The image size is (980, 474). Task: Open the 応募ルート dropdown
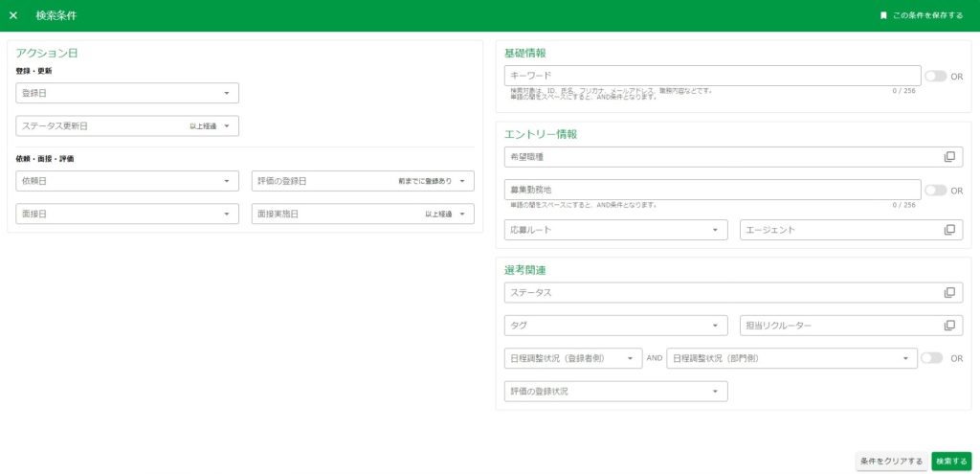[714, 230]
